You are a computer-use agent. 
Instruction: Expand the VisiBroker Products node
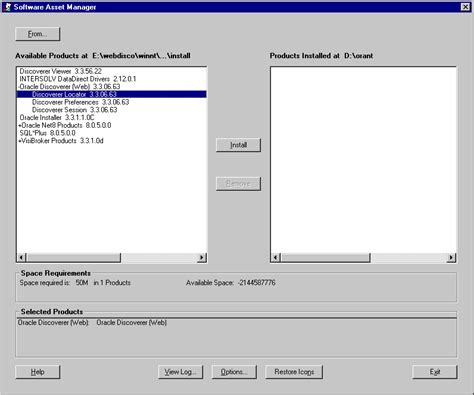click(20, 141)
